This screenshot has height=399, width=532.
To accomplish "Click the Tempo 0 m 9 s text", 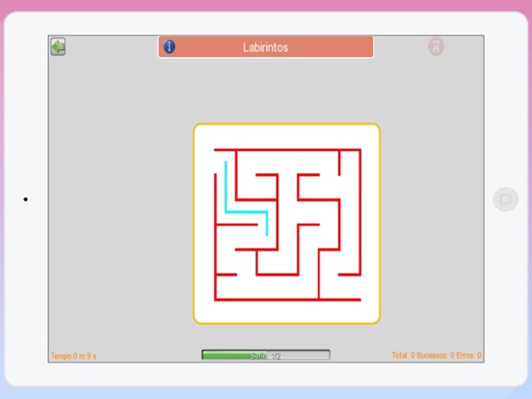I will point(73,356).
